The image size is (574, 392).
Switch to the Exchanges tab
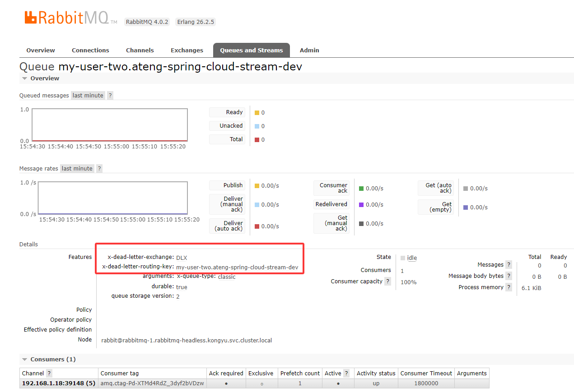(187, 51)
